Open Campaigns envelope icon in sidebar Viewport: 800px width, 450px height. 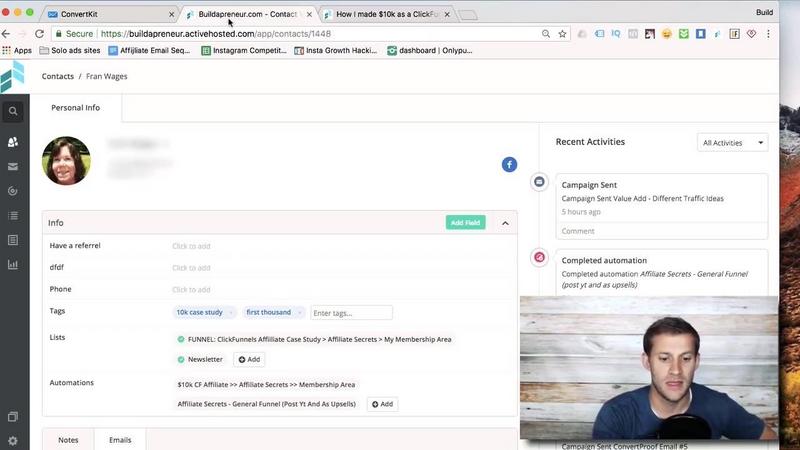pyautogui.click(x=13, y=166)
